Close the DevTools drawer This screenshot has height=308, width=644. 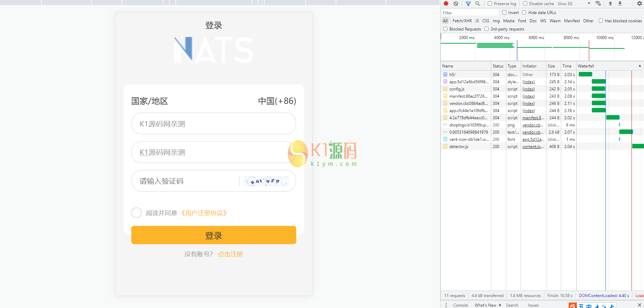639,305
